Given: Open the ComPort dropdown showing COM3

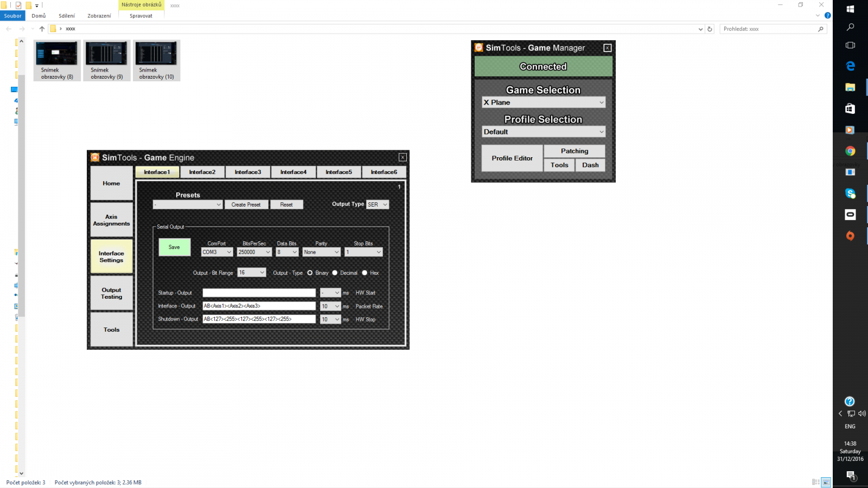Looking at the screenshot, I should point(217,252).
